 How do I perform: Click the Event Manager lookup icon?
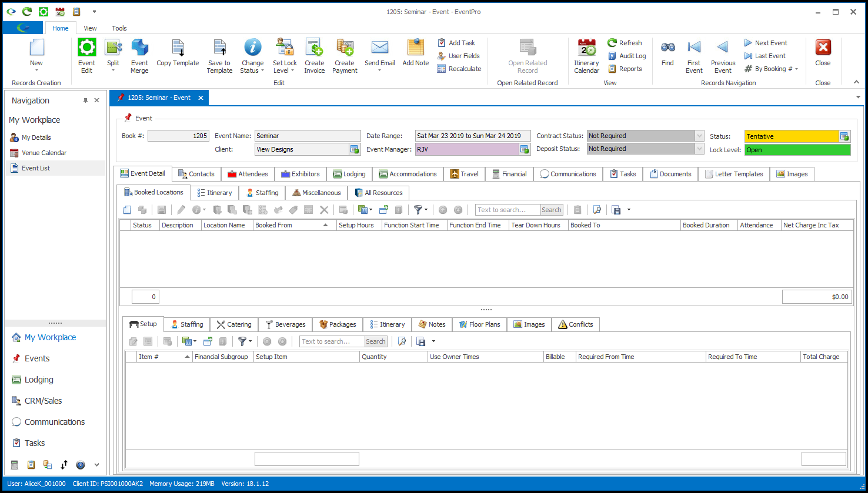(x=525, y=149)
